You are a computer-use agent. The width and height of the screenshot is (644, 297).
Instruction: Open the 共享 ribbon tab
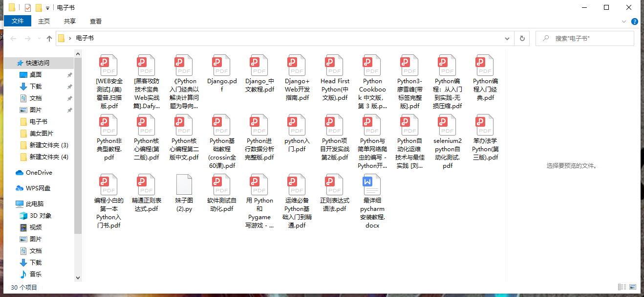[x=70, y=21]
